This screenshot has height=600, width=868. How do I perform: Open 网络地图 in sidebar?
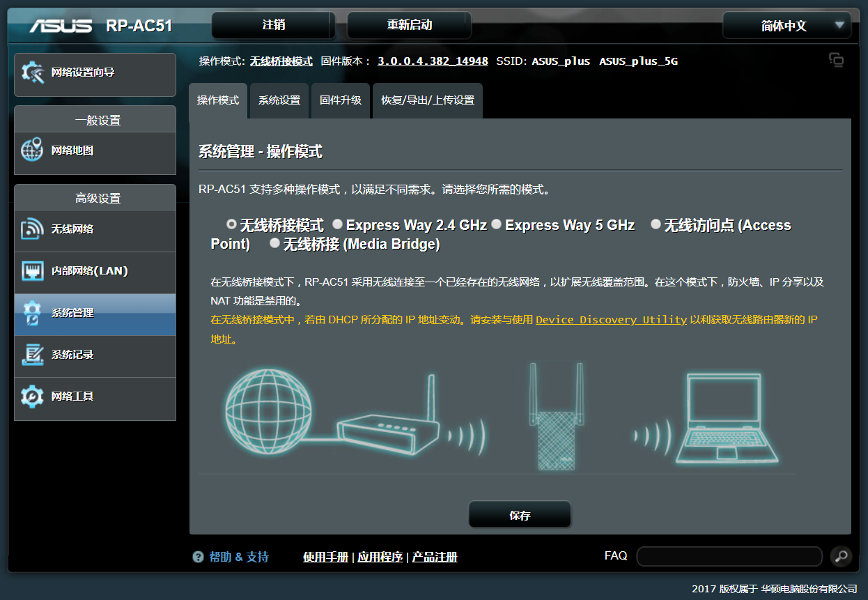click(x=95, y=153)
